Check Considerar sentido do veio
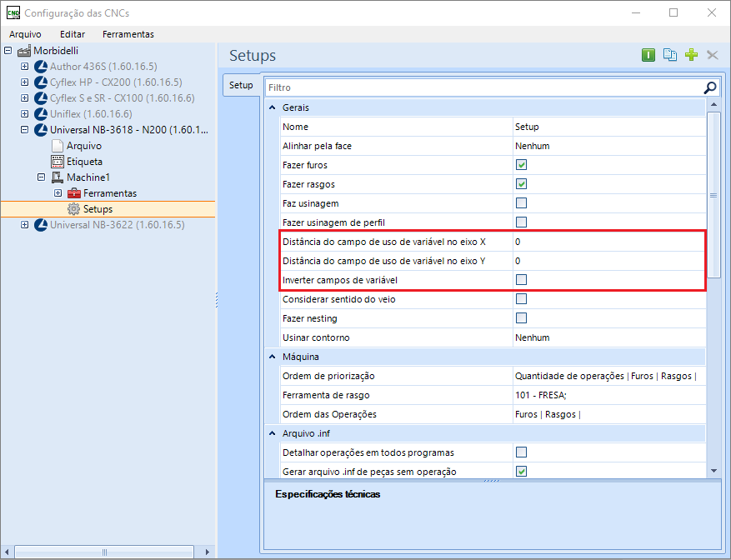 pos(521,299)
